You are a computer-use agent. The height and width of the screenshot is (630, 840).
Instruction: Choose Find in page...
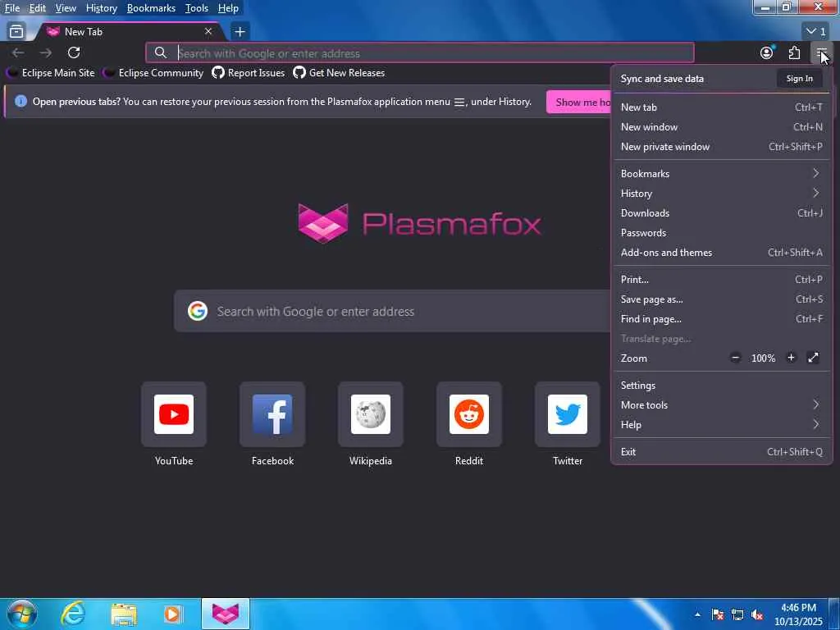coord(722,319)
